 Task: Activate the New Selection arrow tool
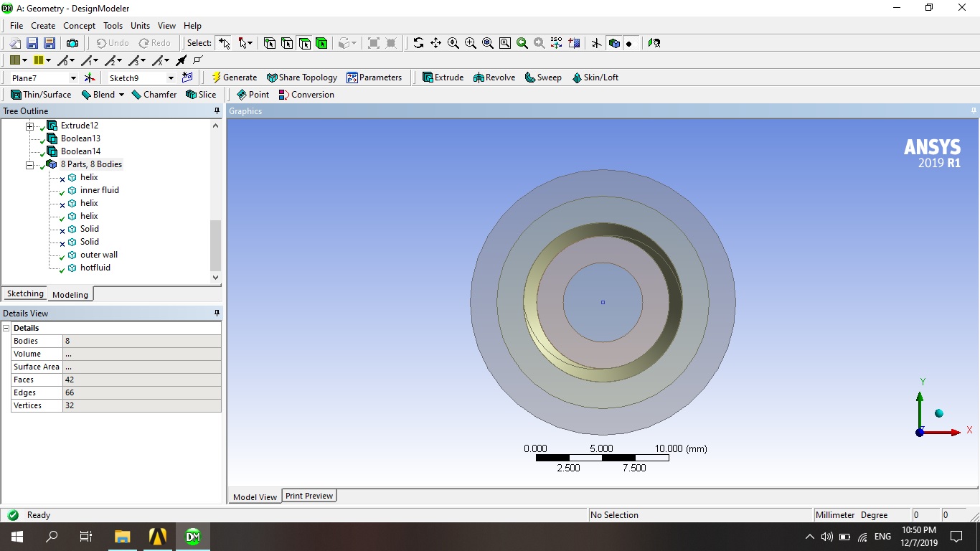click(225, 43)
